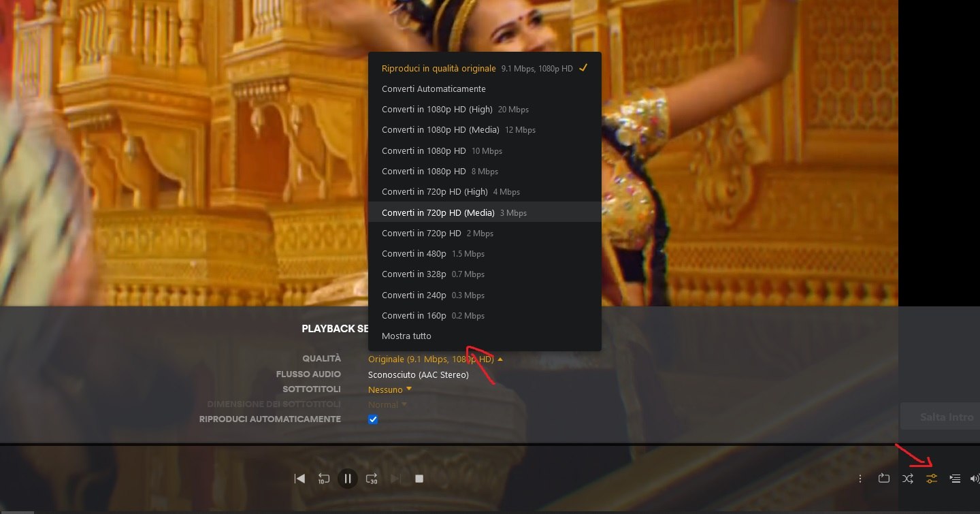The width and height of the screenshot is (980, 514).
Task: Go to previous track
Action: click(x=299, y=479)
